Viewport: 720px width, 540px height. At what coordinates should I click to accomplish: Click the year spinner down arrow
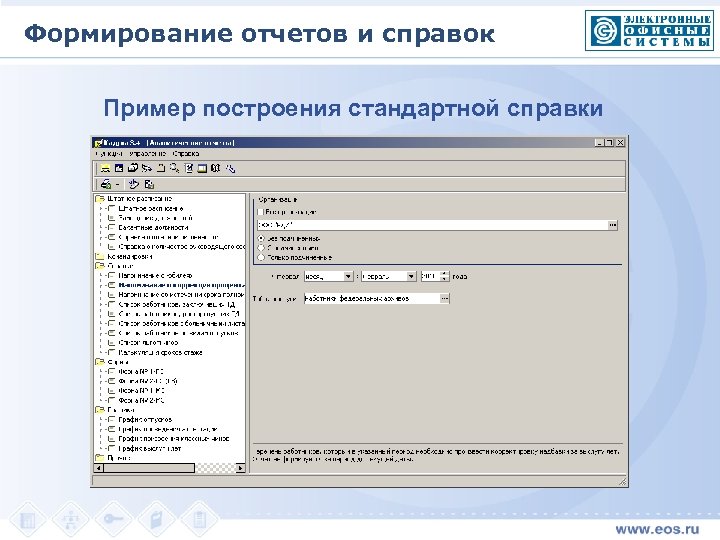[444, 279]
